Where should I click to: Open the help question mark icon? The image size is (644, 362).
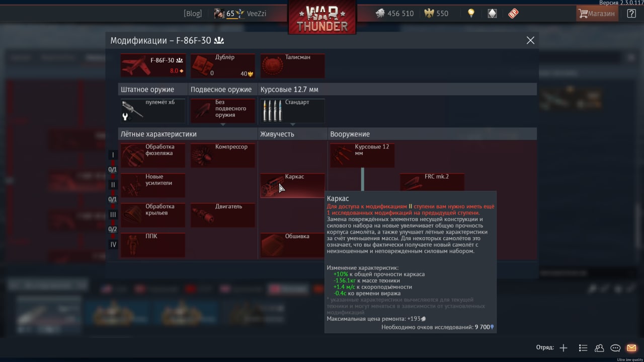631,14
